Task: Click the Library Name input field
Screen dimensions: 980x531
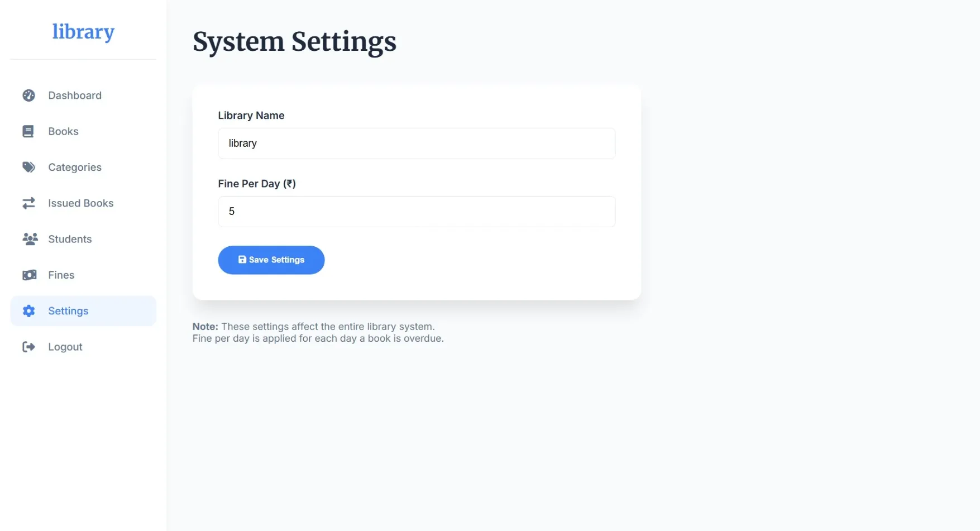Action: point(417,143)
